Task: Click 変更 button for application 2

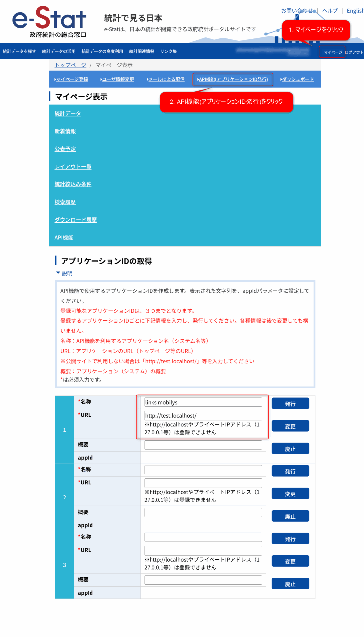Action: coord(290,494)
